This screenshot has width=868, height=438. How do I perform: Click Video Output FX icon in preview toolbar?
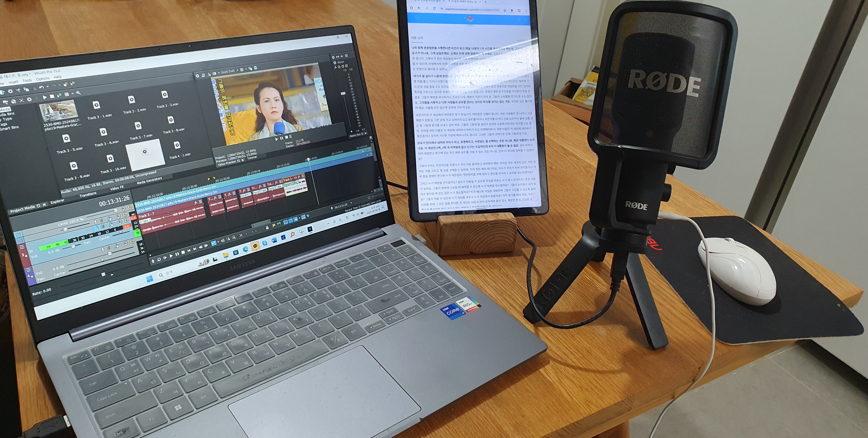click(x=209, y=75)
